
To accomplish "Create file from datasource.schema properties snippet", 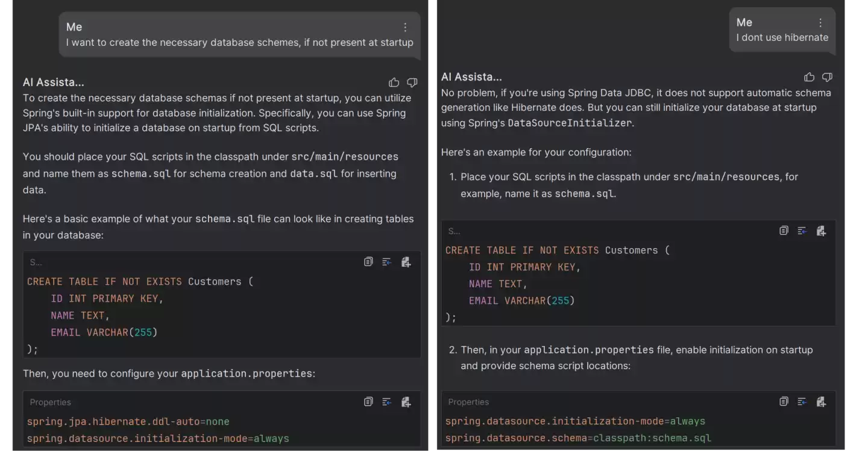I will tap(821, 402).
